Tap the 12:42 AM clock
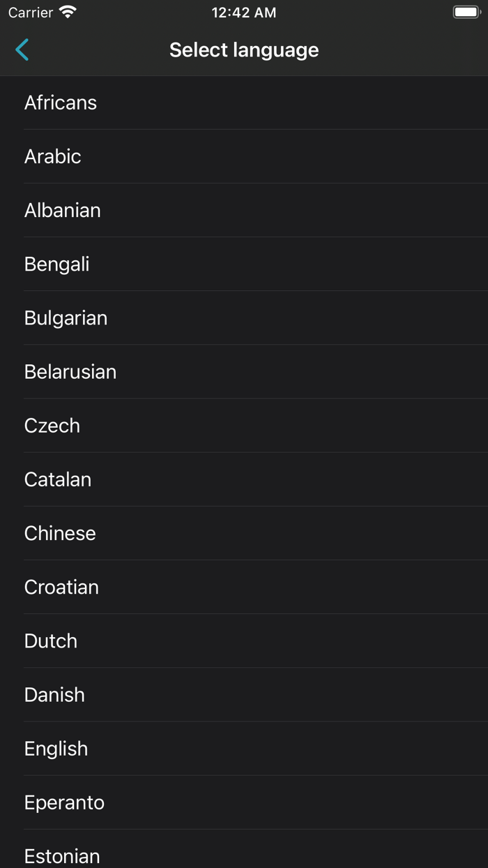 click(x=244, y=13)
